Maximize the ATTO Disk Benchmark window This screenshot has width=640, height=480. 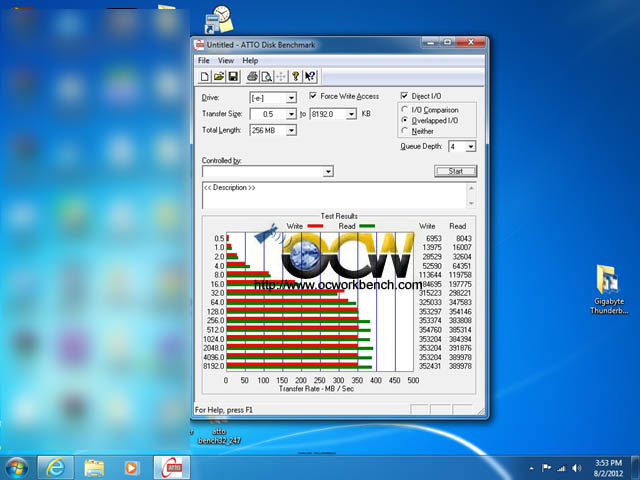448,42
